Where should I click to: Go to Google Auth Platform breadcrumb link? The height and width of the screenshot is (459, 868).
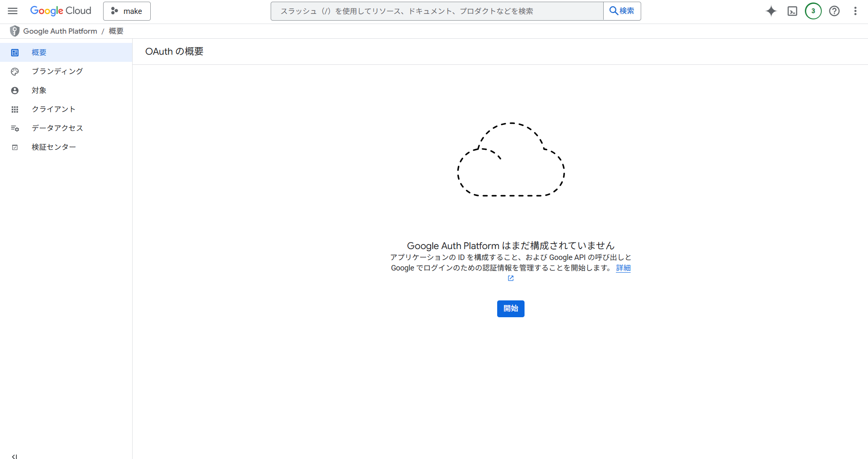60,31
